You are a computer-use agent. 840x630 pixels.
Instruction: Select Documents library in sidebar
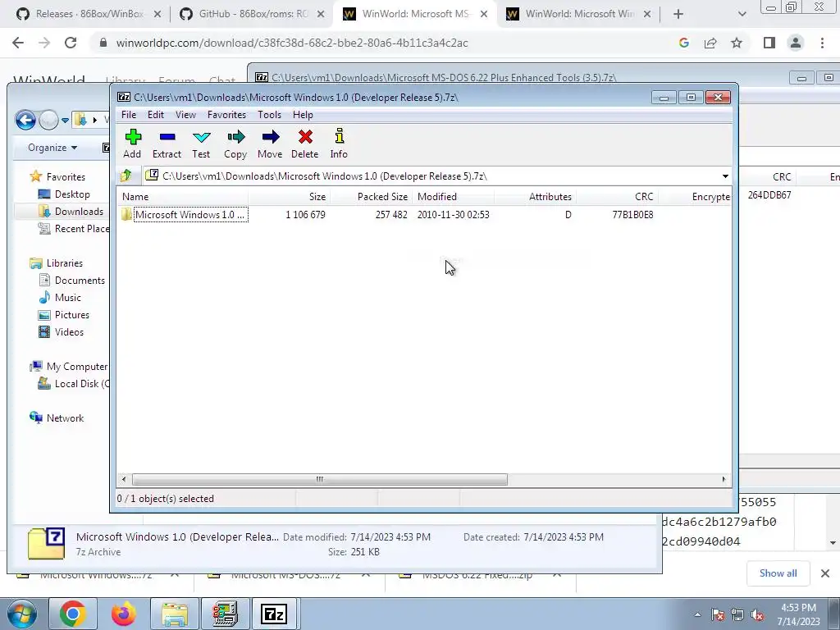(80, 281)
